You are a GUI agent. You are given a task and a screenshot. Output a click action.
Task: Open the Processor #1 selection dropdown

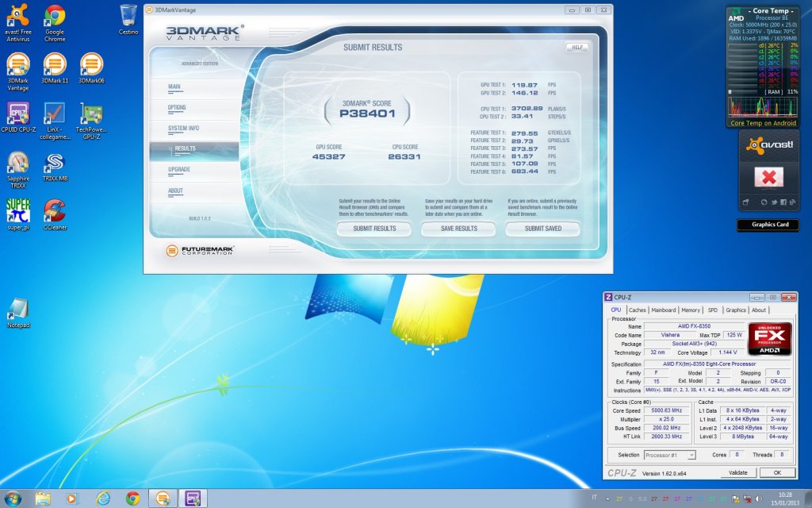point(669,455)
